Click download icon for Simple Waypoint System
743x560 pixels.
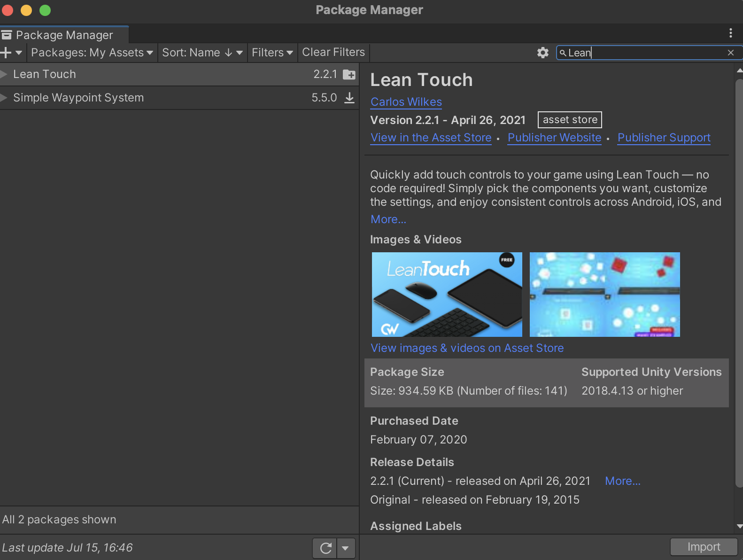coord(349,98)
